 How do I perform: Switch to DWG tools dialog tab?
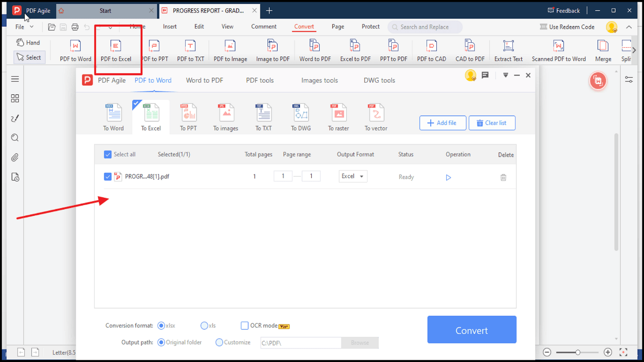379,80
